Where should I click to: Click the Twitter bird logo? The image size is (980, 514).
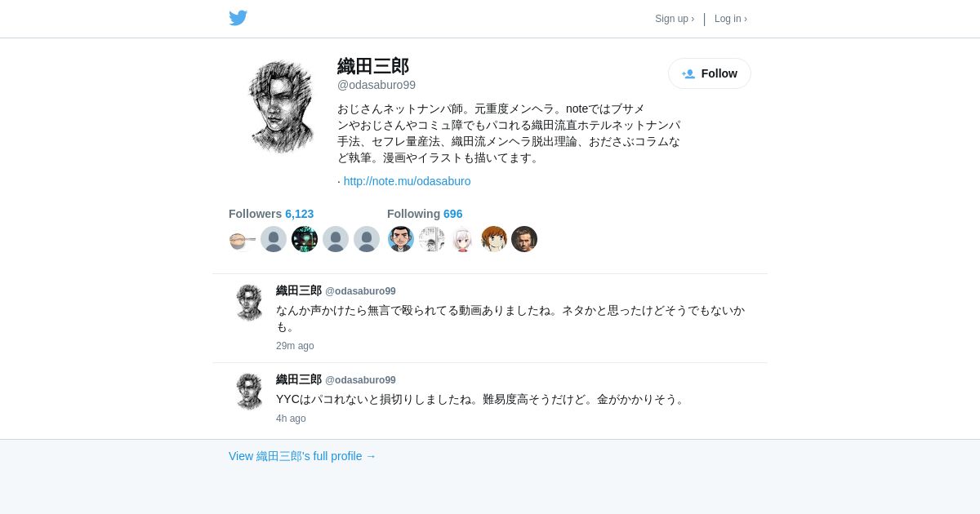[238, 18]
